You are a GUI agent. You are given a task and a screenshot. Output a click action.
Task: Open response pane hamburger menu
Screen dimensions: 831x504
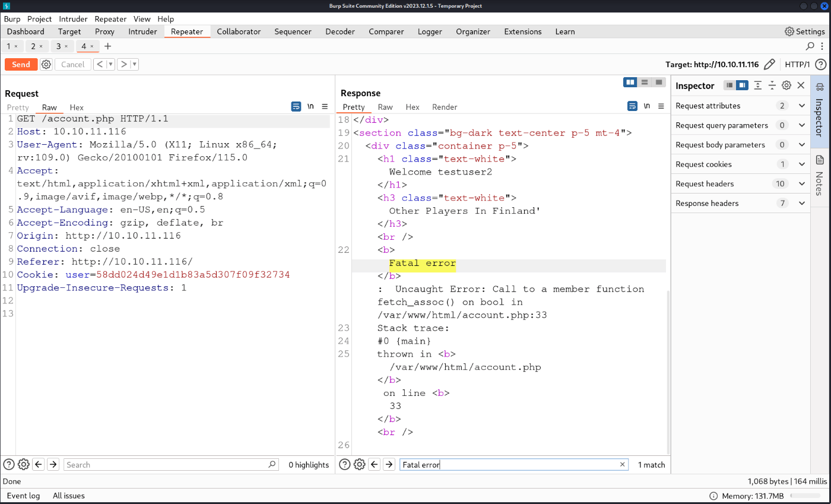661,106
